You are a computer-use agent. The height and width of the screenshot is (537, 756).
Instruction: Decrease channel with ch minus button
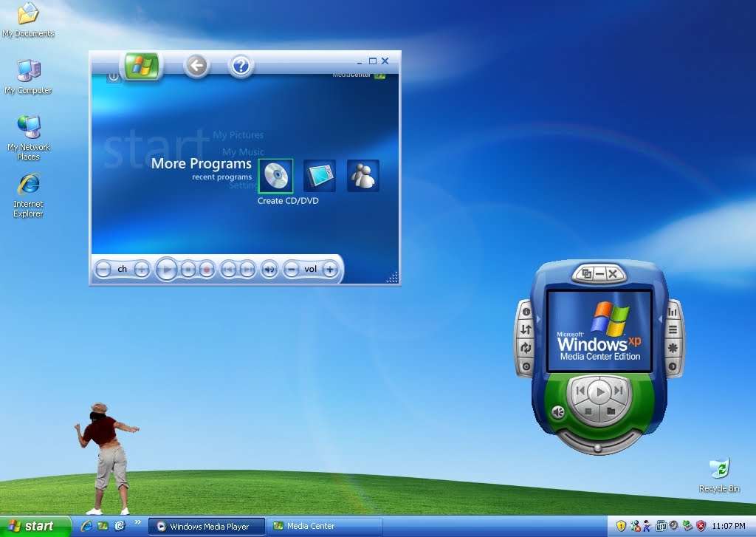tap(103, 269)
